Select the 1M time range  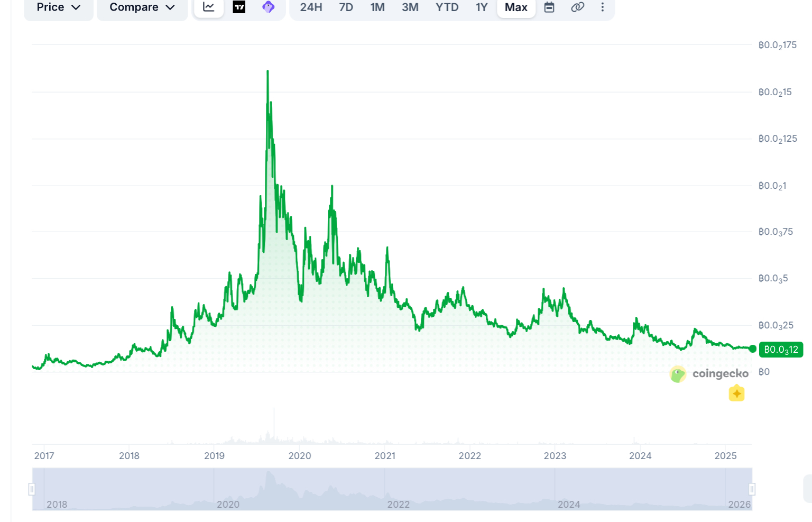click(x=377, y=7)
